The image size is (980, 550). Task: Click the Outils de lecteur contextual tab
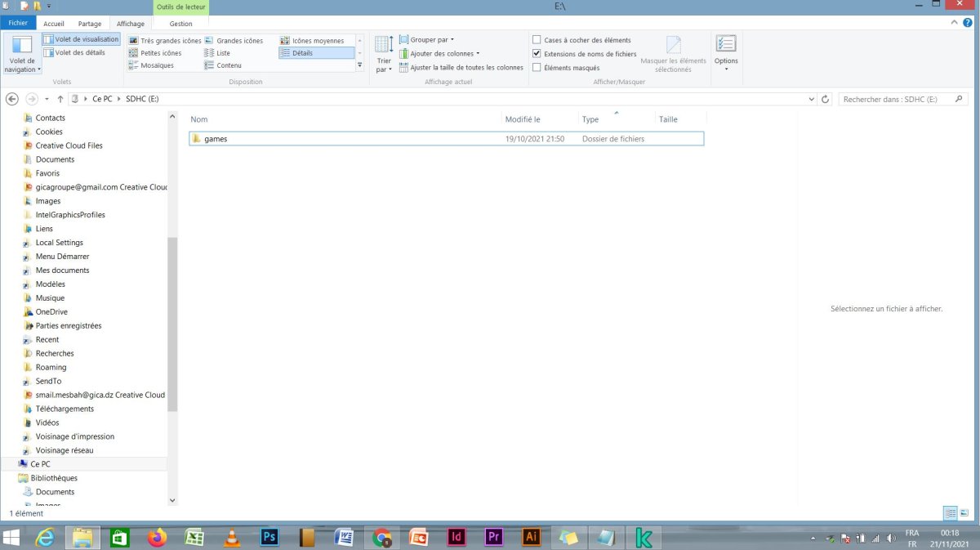click(180, 7)
